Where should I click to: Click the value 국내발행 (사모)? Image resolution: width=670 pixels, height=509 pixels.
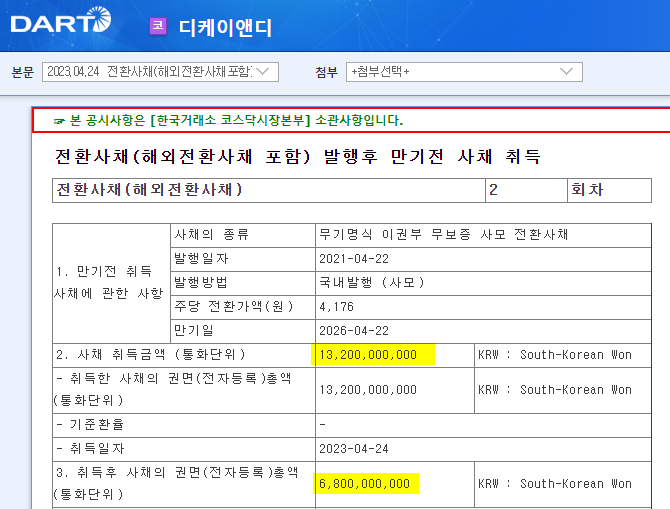[372, 283]
